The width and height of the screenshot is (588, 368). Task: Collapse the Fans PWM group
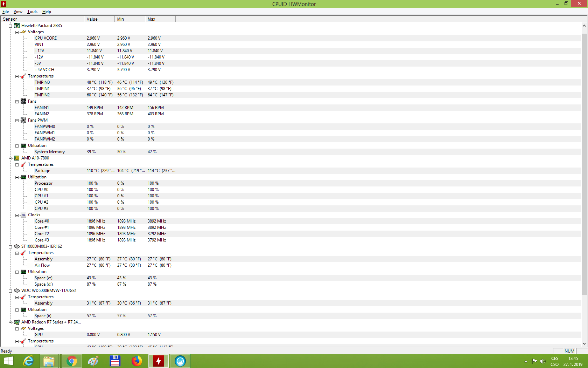[17, 121]
